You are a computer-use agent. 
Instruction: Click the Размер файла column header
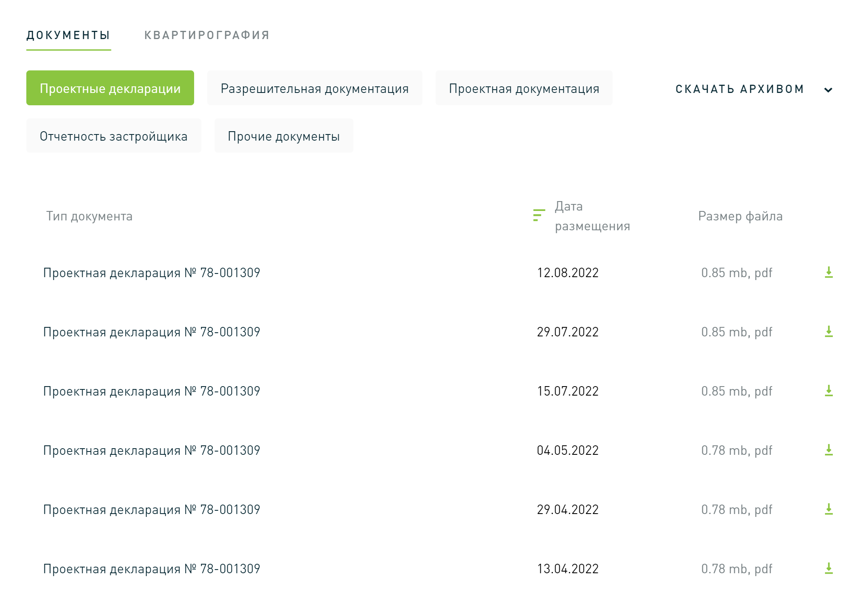click(x=740, y=216)
